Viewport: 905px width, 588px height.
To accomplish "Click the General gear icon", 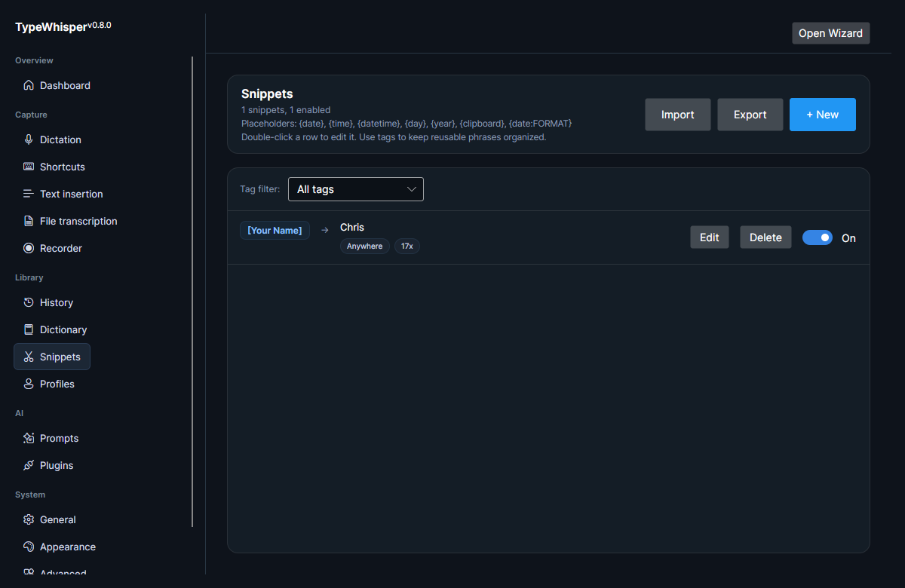I will click(29, 519).
